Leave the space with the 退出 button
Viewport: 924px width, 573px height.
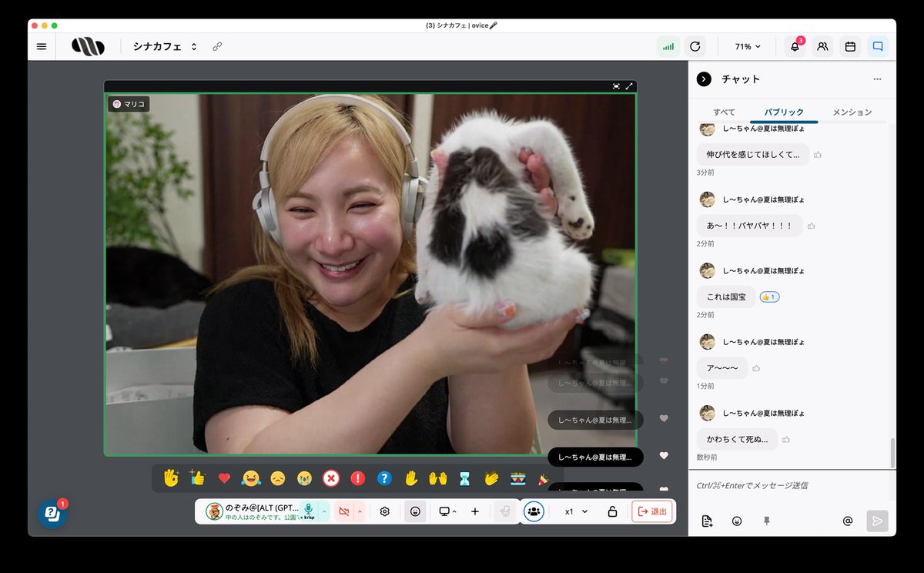(x=652, y=511)
